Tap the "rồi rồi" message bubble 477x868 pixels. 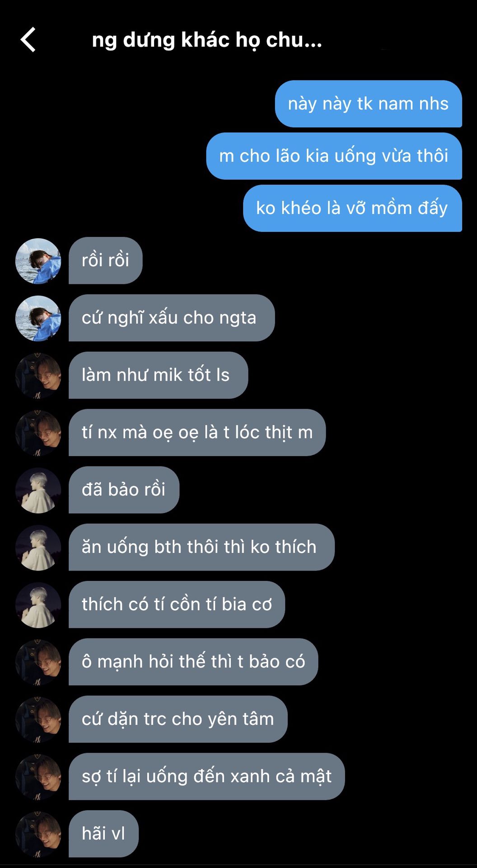pyautogui.click(x=106, y=260)
